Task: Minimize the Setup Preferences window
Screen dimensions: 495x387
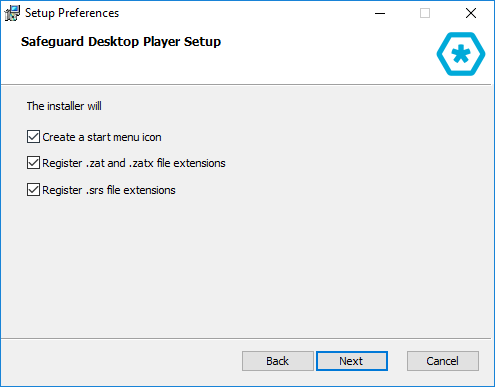Action: [380, 13]
